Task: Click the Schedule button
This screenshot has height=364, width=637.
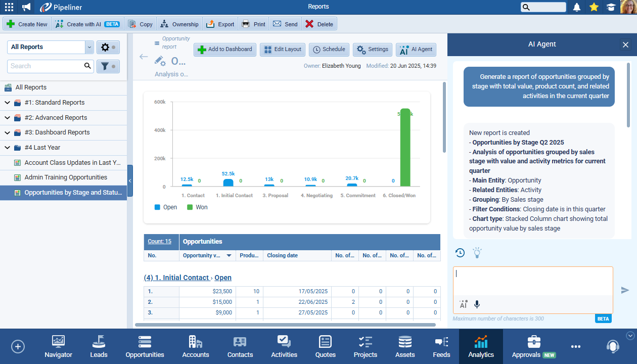Action: [x=329, y=50]
